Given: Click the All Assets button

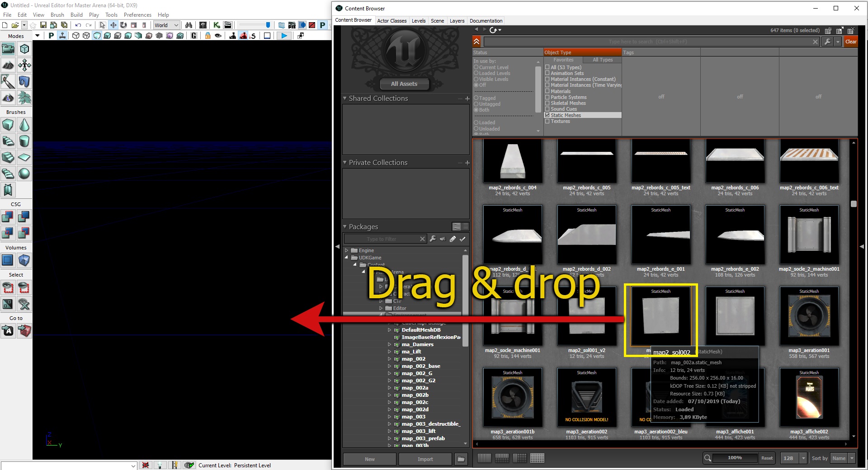Looking at the screenshot, I should (x=404, y=84).
